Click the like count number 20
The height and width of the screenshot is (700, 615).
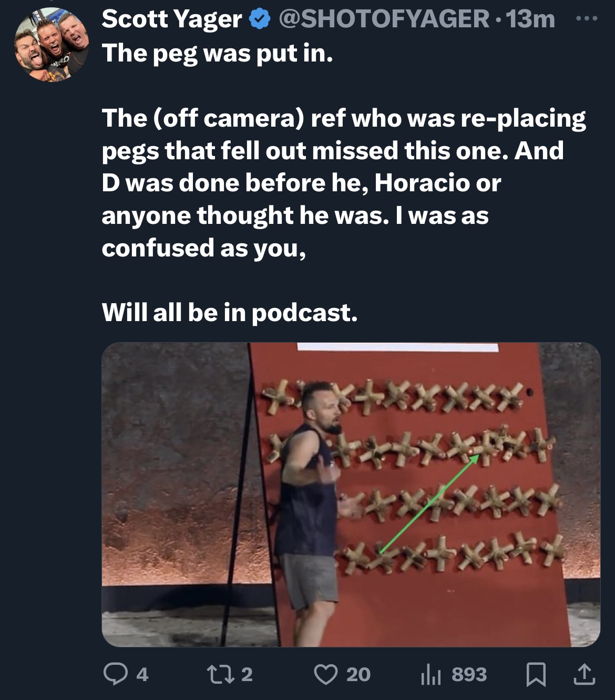point(358,674)
